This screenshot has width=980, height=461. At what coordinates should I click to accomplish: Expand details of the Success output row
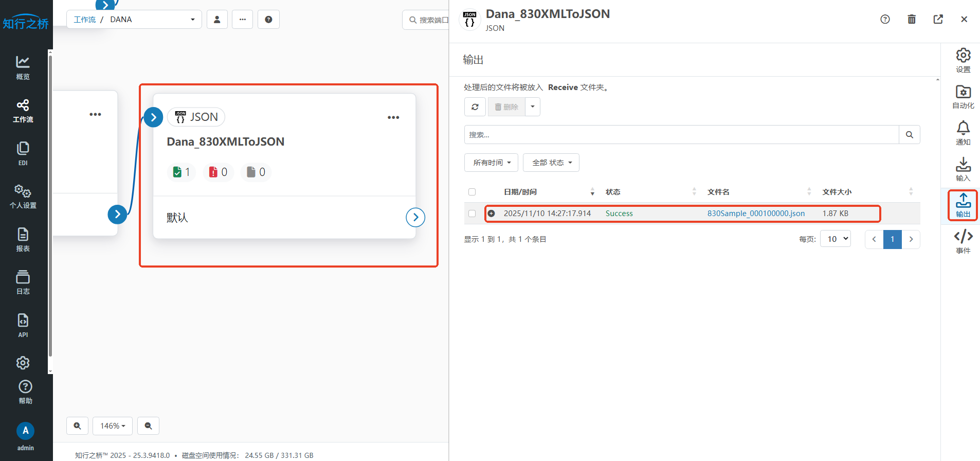(492, 214)
